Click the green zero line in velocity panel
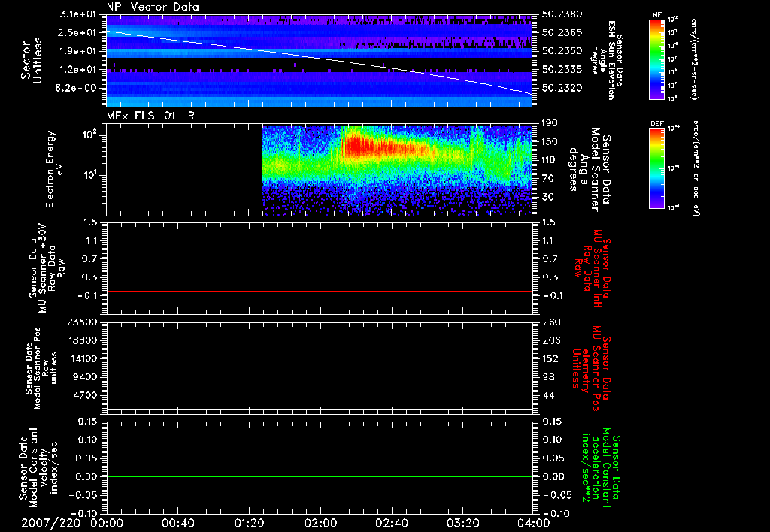This screenshot has height=532, width=770. coord(319,476)
